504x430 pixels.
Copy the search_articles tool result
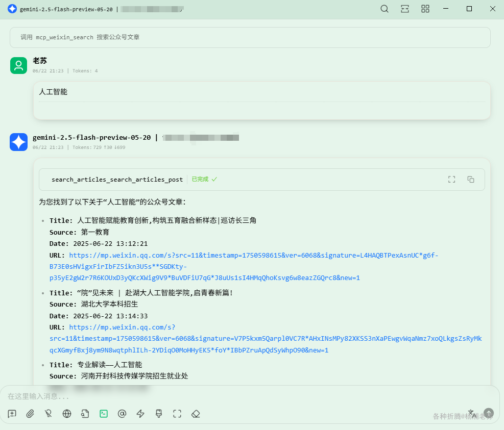click(471, 180)
